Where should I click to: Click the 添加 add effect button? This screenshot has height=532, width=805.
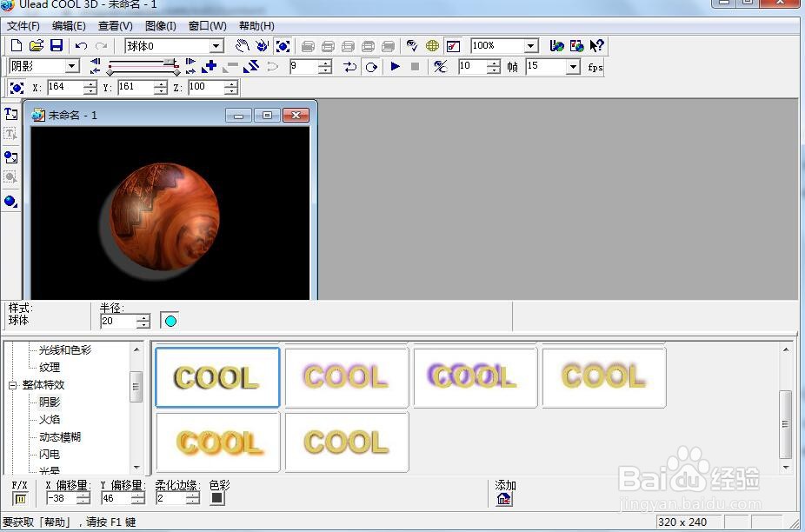click(x=503, y=499)
